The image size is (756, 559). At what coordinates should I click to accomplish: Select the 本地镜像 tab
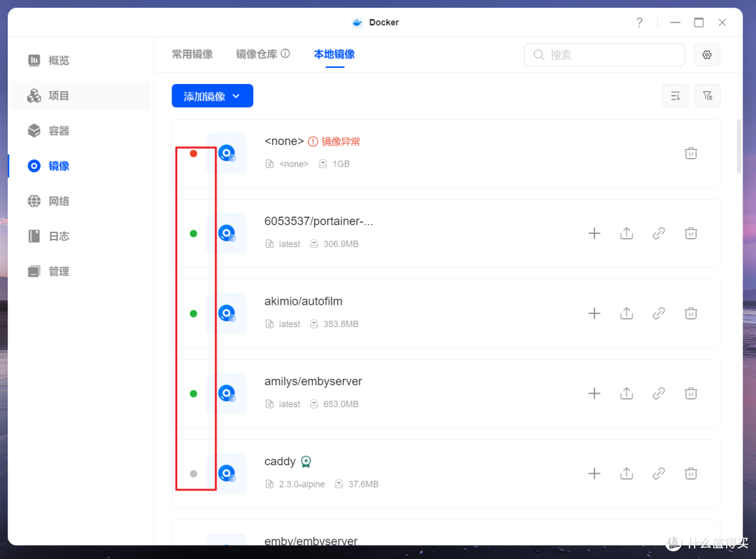tap(334, 54)
